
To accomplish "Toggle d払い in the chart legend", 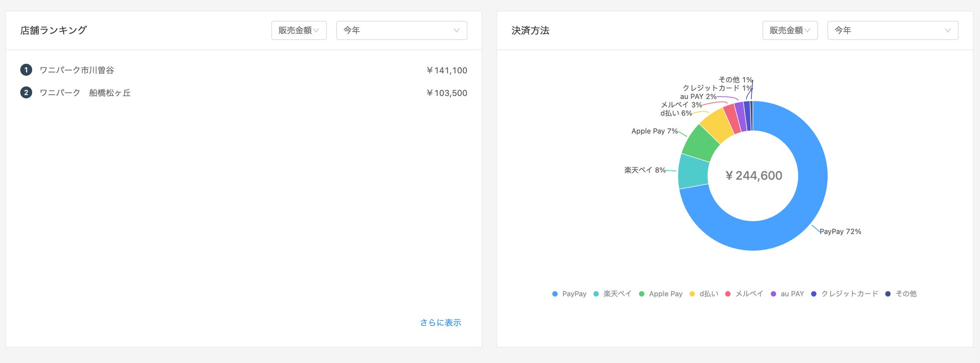I will 704,294.
